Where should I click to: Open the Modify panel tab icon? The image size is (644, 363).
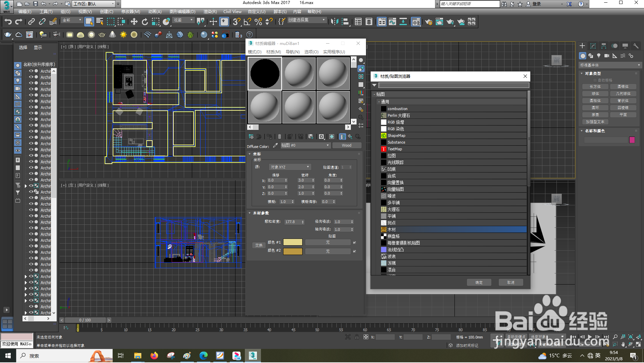(593, 46)
